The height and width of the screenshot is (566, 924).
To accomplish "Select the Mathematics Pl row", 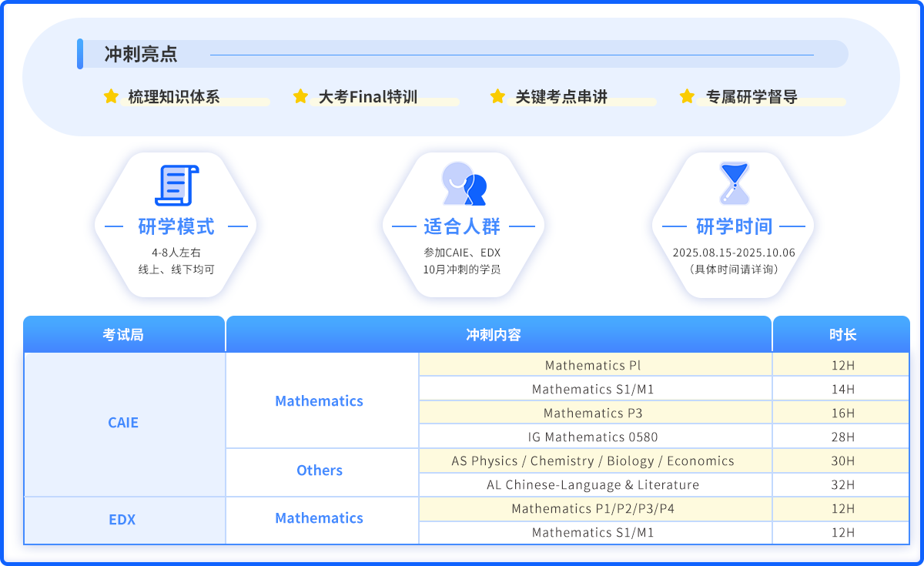I will [x=595, y=365].
